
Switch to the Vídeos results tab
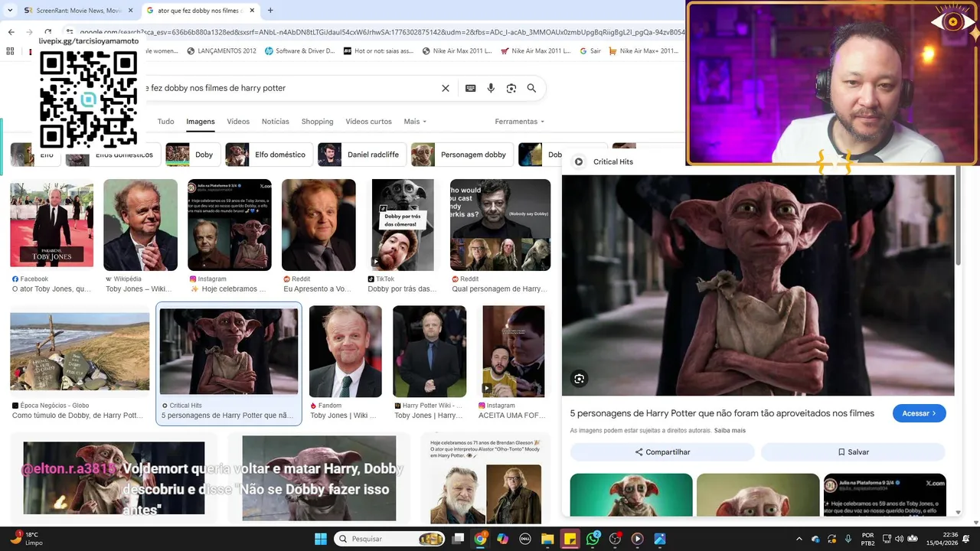238,122
